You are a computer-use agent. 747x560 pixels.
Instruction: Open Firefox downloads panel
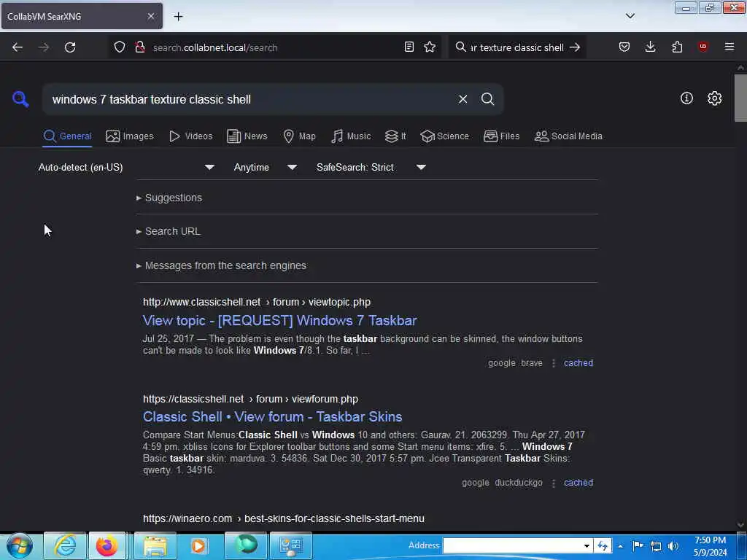pyautogui.click(x=650, y=47)
